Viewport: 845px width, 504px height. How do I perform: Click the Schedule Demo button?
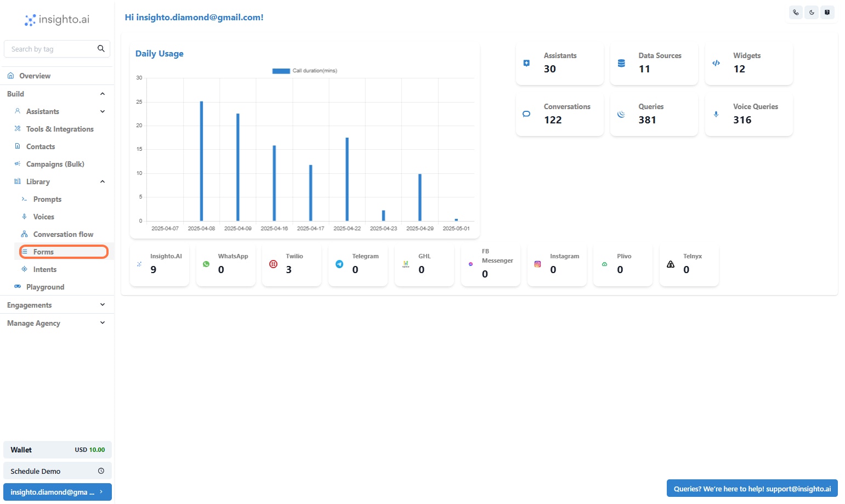(x=58, y=471)
